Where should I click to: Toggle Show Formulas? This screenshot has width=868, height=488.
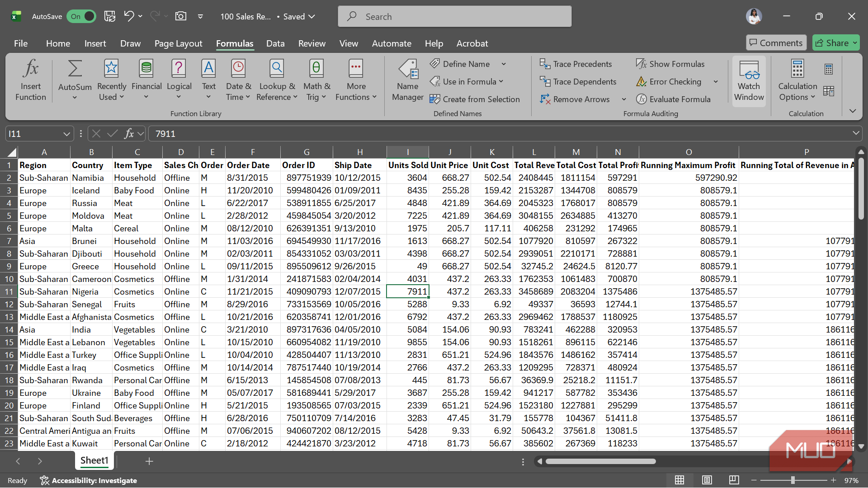[670, 64]
